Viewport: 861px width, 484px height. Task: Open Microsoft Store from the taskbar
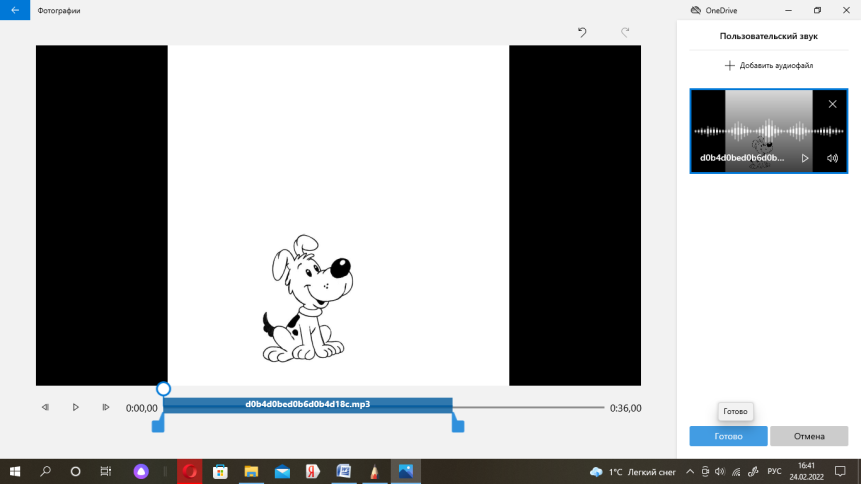(220, 471)
